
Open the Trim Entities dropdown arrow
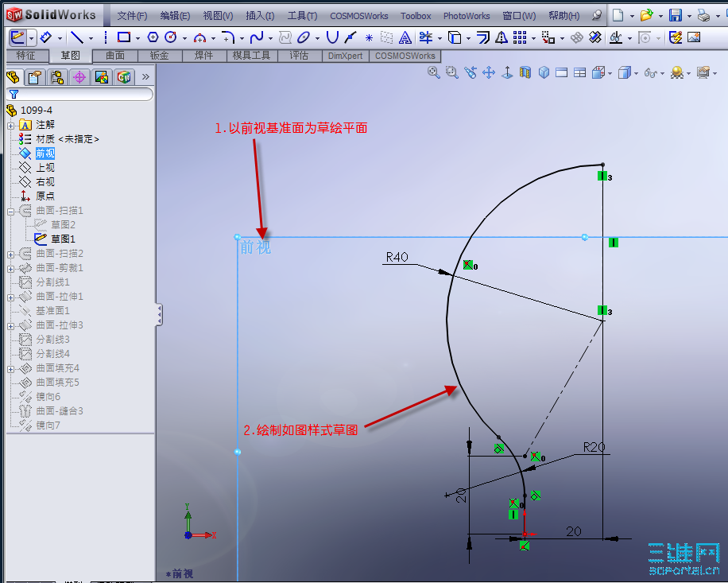pos(440,38)
